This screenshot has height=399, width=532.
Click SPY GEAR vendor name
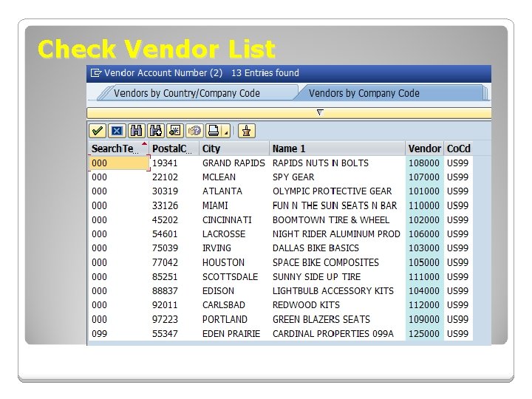293,177
